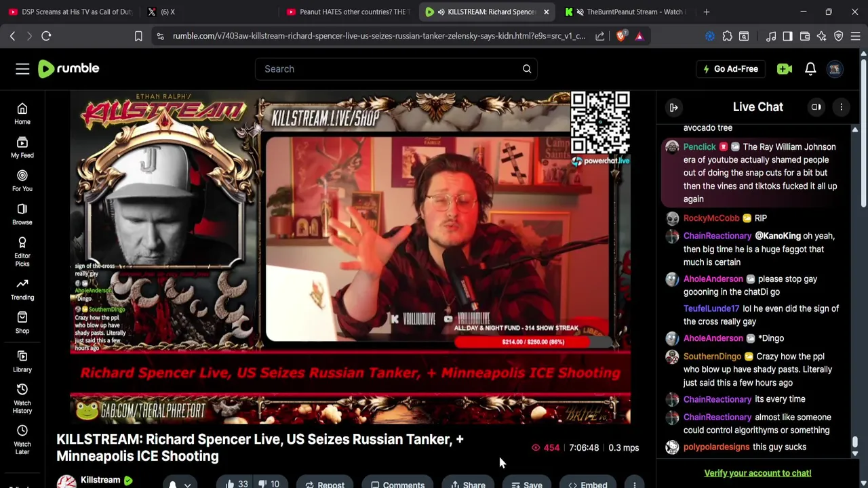The width and height of the screenshot is (868, 488).
Task: Click the search magnifier icon
Action: point(527,68)
